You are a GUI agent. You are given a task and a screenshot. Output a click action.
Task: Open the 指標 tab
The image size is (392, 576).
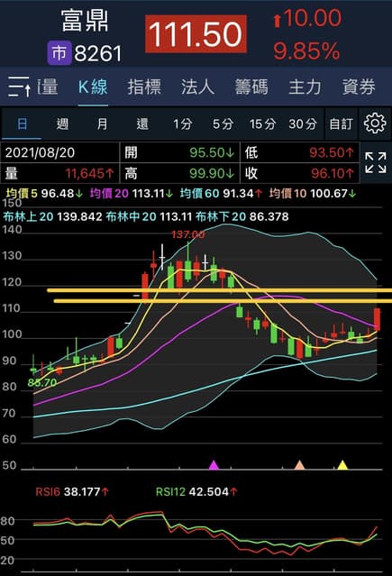coord(144,87)
